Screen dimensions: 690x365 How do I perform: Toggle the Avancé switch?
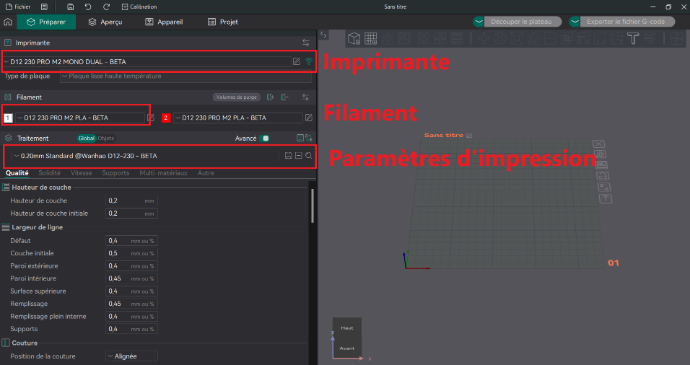(x=264, y=138)
